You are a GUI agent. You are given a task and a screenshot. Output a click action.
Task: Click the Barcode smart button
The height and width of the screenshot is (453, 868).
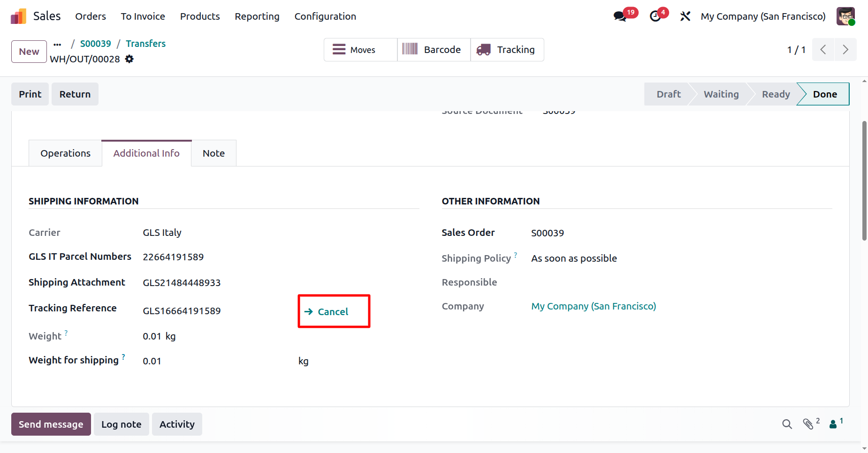[434, 50]
